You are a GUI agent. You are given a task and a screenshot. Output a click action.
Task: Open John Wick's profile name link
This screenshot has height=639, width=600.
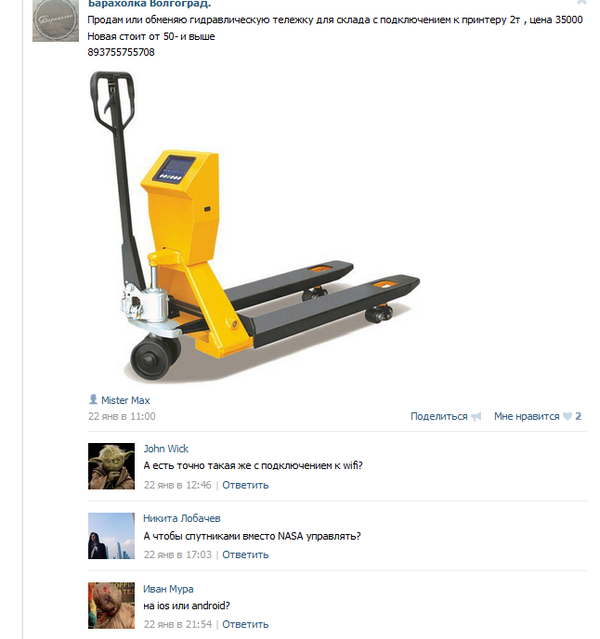pos(166,449)
